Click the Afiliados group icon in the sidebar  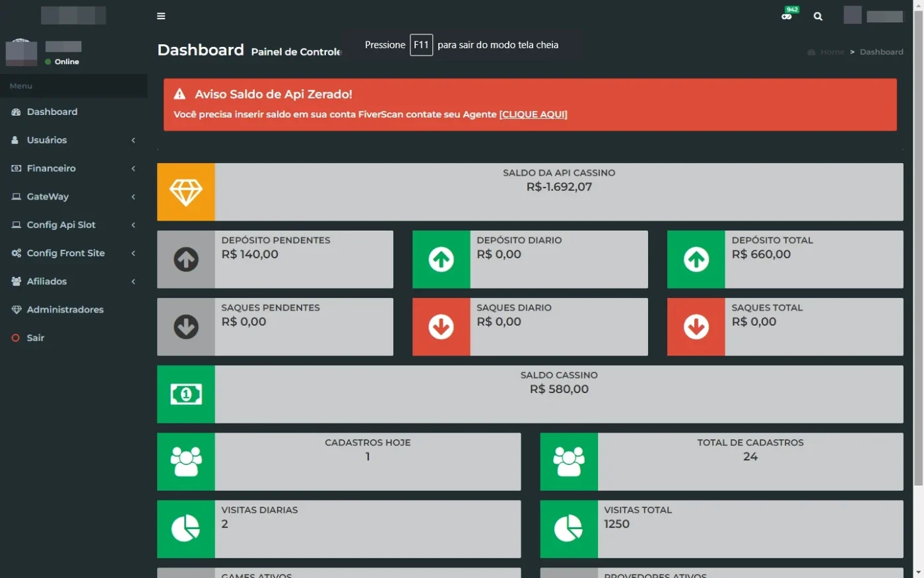point(16,281)
